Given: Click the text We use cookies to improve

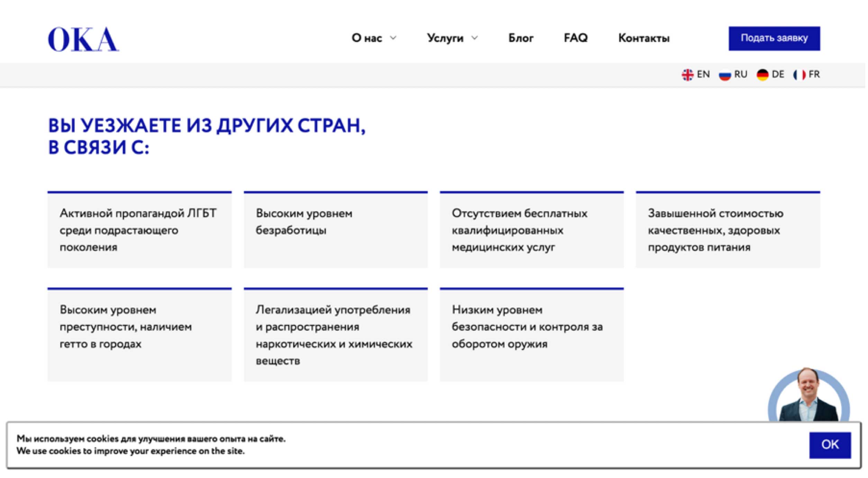Looking at the screenshot, I should (131, 452).
